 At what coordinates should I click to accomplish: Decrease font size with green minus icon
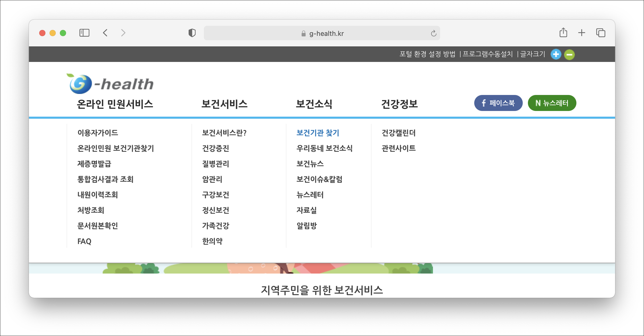(569, 54)
